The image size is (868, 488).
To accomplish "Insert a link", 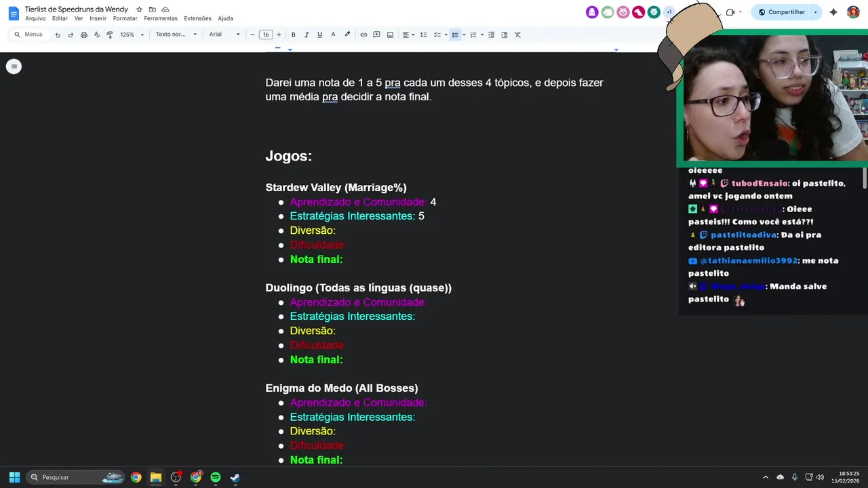I will [363, 35].
